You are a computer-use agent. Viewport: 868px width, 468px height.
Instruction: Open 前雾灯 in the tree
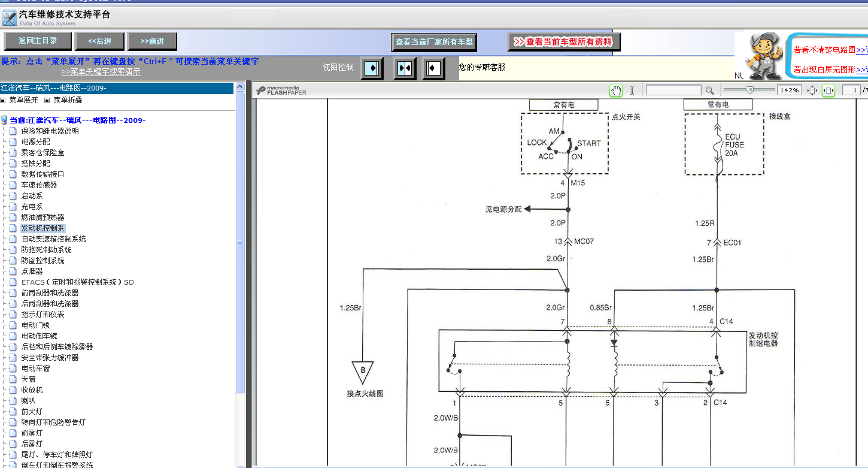pyautogui.click(x=32, y=433)
